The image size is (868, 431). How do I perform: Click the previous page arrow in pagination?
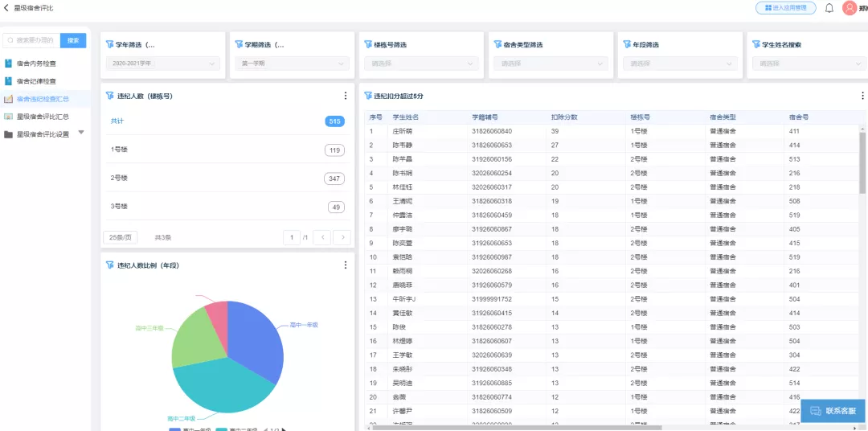coord(321,237)
